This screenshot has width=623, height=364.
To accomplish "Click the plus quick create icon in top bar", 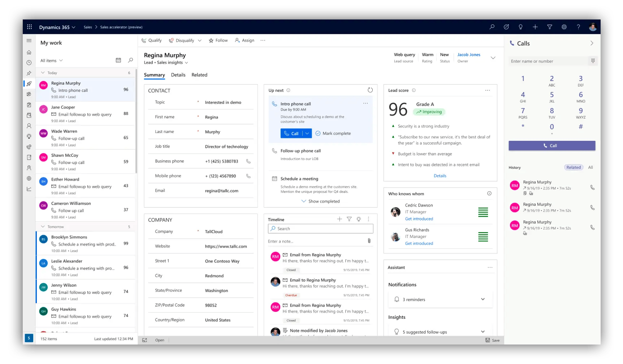I will click(535, 27).
